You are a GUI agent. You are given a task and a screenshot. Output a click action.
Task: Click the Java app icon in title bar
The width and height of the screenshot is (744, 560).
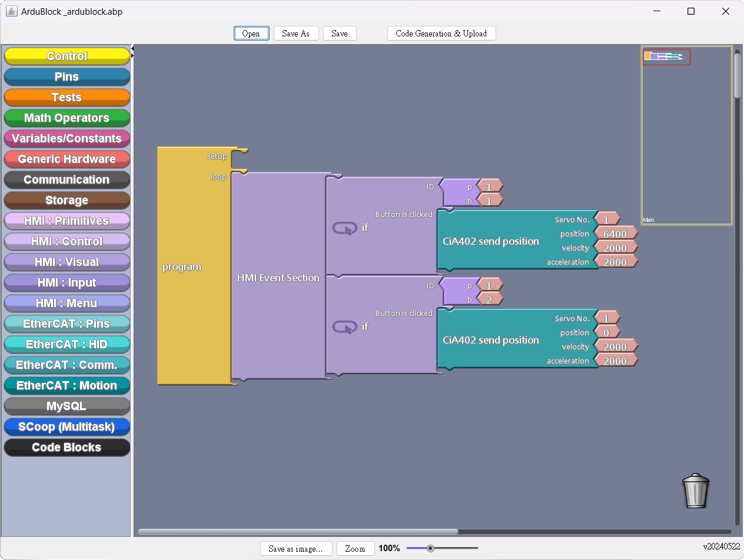click(11, 11)
